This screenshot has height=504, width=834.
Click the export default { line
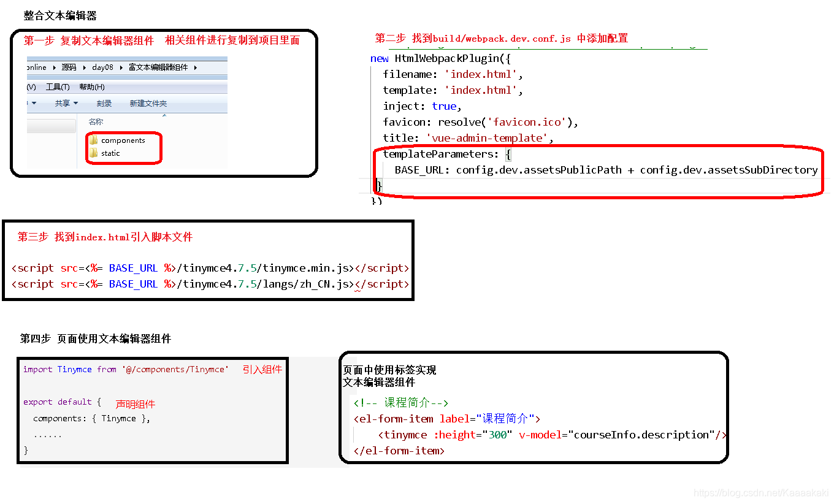tap(62, 402)
